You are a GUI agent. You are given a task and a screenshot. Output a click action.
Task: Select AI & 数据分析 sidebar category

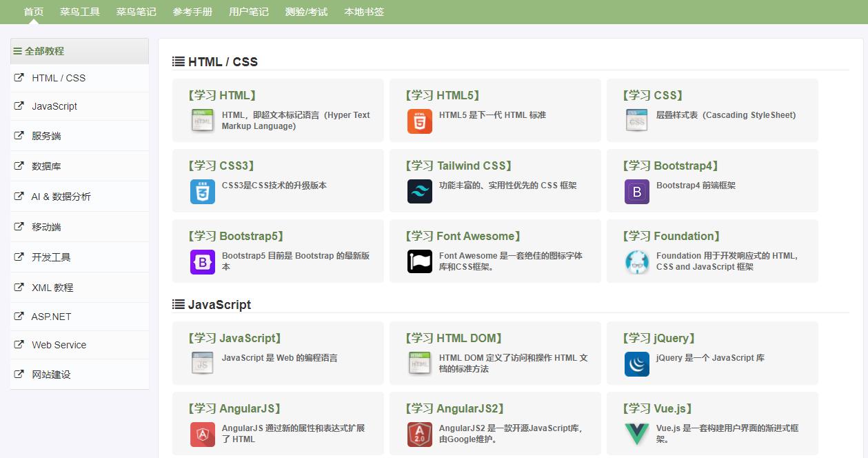point(61,197)
